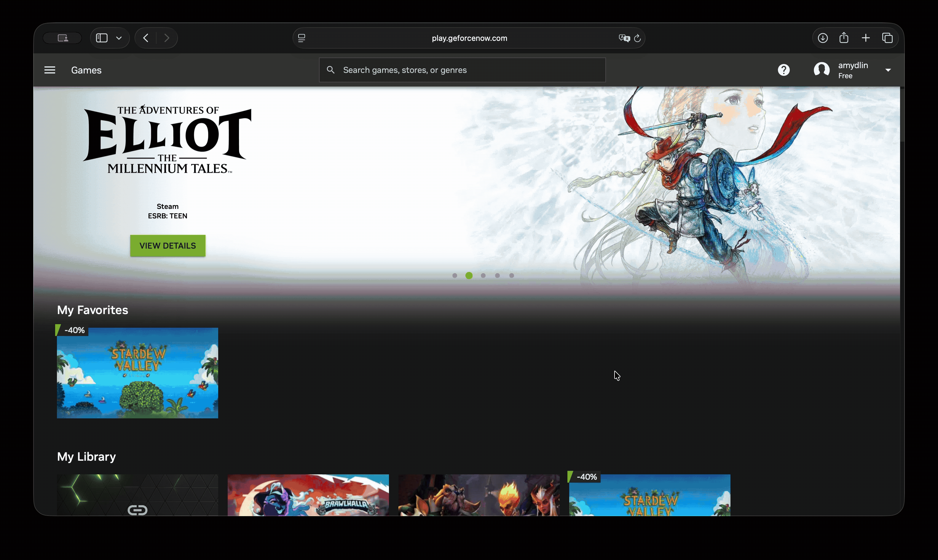Go forward to the next page

[167, 38]
